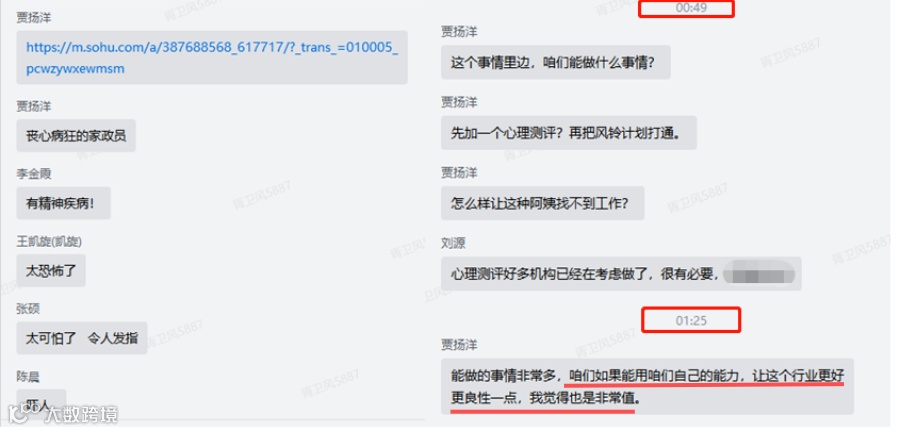Open the m.sohu.com article link
Image resolution: width=900 pixels, height=431 pixels.
point(212,58)
